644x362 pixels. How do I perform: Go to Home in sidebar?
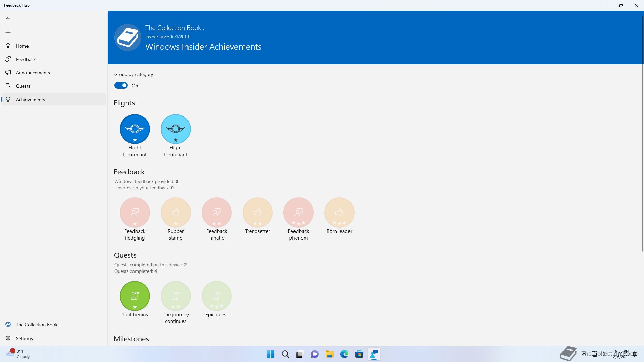click(x=22, y=46)
